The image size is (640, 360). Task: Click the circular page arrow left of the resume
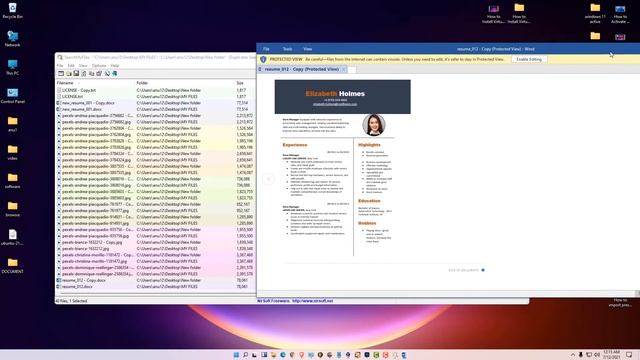tap(268, 179)
